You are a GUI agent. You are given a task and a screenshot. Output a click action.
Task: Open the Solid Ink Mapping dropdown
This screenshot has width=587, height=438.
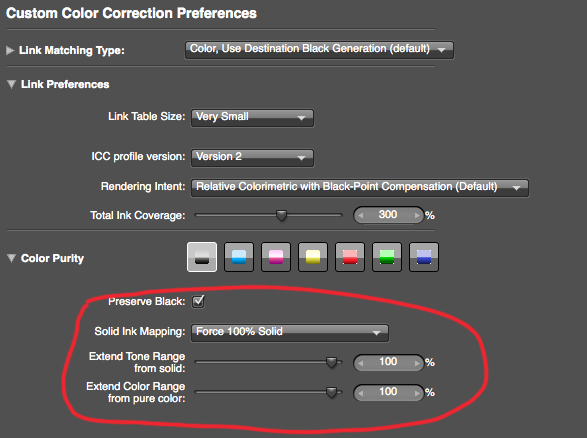tap(290, 333)
